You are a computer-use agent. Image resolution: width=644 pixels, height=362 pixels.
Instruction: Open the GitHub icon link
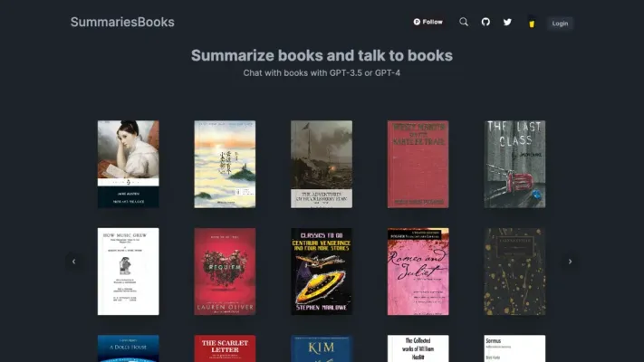tap(485, 22)
